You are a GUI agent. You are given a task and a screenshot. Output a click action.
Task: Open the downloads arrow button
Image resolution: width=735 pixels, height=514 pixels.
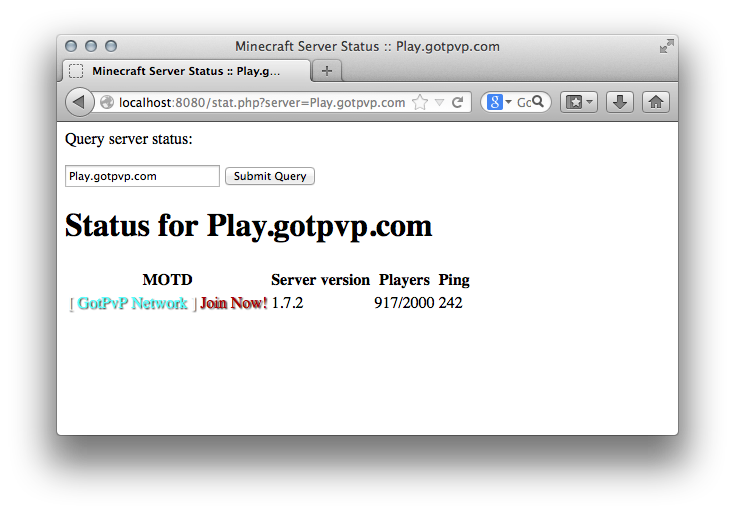620,102
